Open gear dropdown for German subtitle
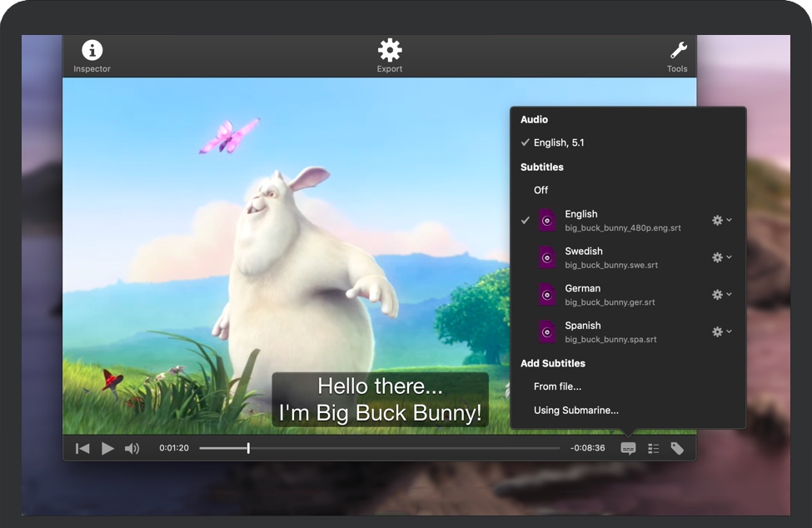Viewport: 812px width, 528px height. pos(721,295)
